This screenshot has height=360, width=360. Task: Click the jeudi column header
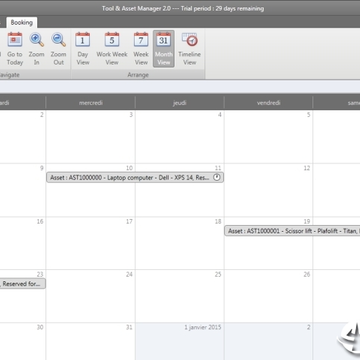(180, 103)
